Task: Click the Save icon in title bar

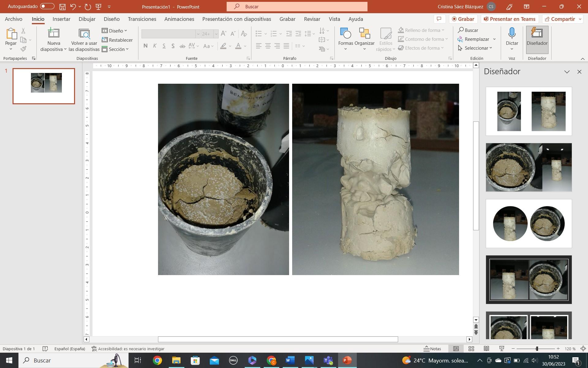Action: tap(62, 6)
